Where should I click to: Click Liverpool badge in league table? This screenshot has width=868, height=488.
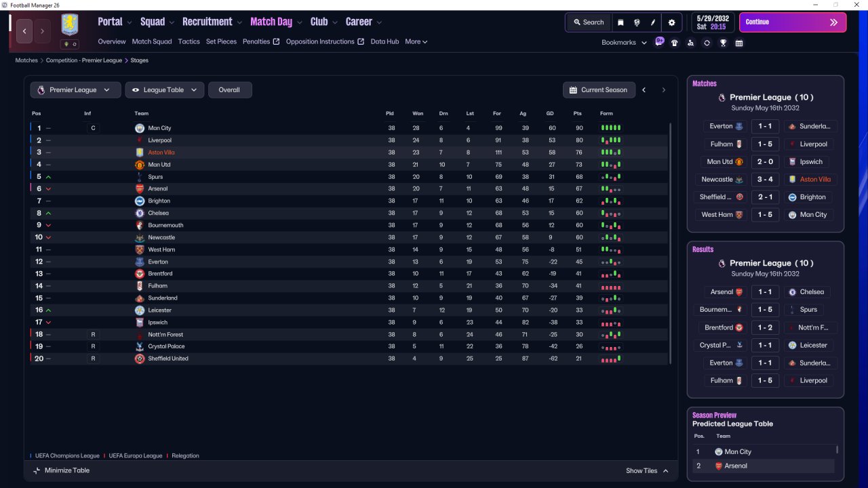tap(140, 140)
